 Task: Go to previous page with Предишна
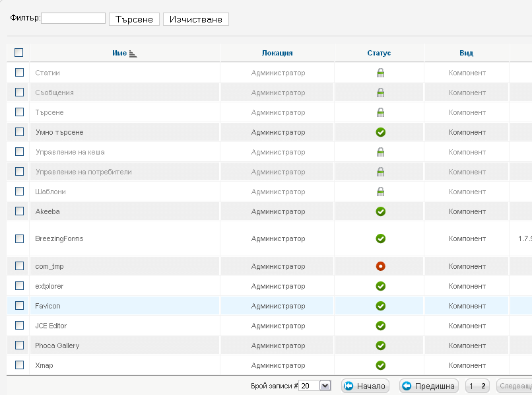click(429, 386)
